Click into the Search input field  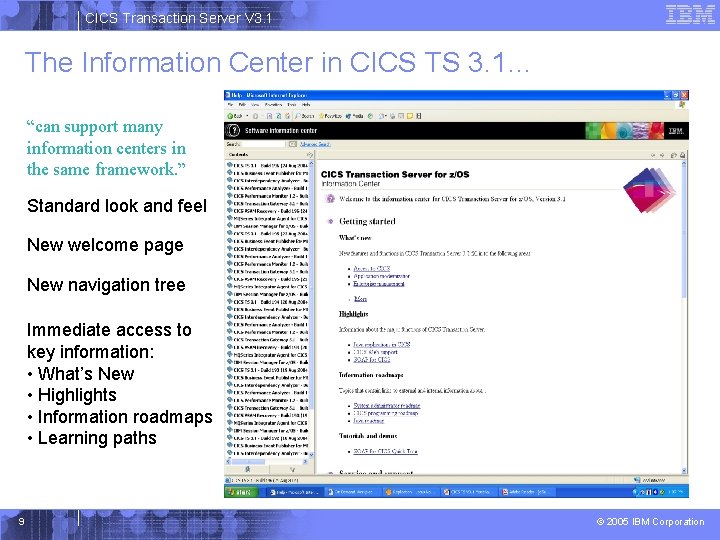[x=264, y=144]
